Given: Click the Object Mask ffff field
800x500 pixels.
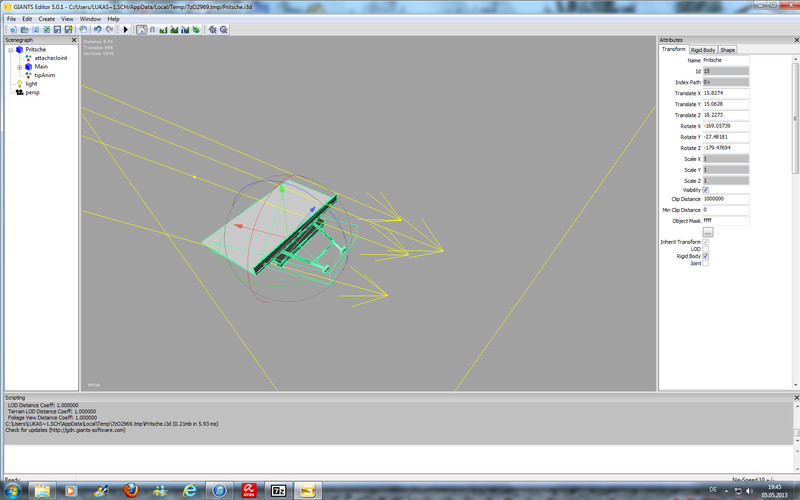Looking at the screenshot, I should coord(726,221).
